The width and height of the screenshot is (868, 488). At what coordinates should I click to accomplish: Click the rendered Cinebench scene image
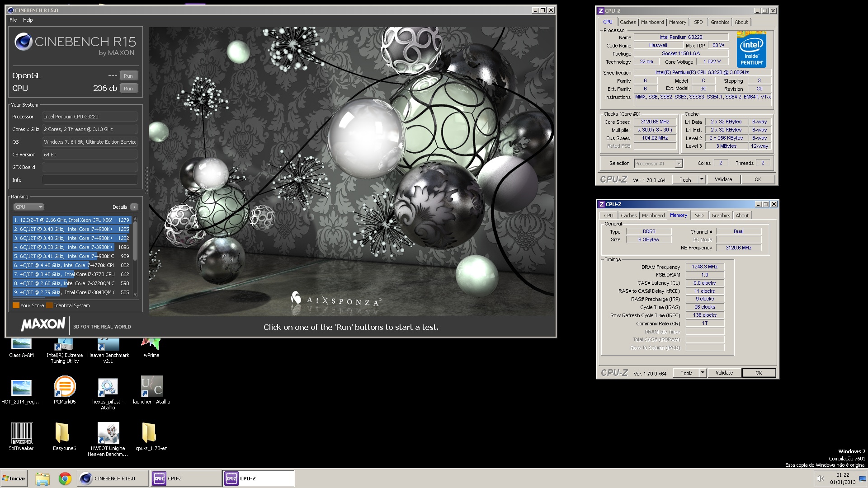click(x=352, y=172)
